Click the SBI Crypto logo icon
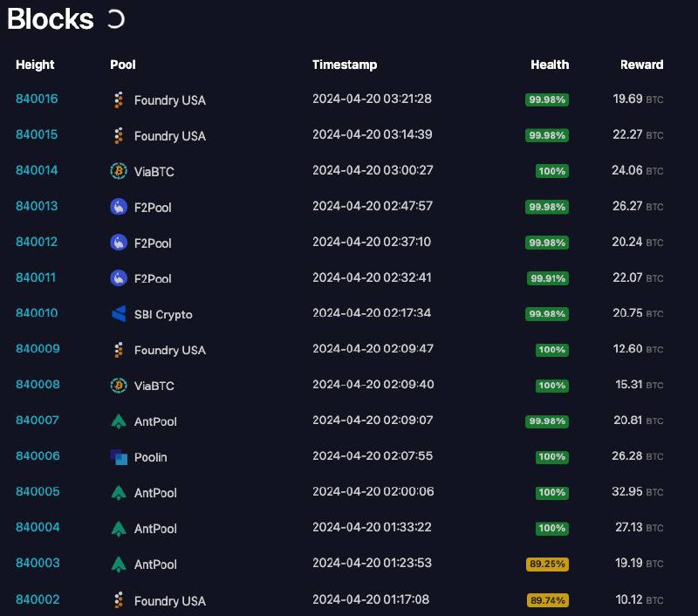Image resolution: width=698 pixels, height=616 pixels. [x=119, y=314]
